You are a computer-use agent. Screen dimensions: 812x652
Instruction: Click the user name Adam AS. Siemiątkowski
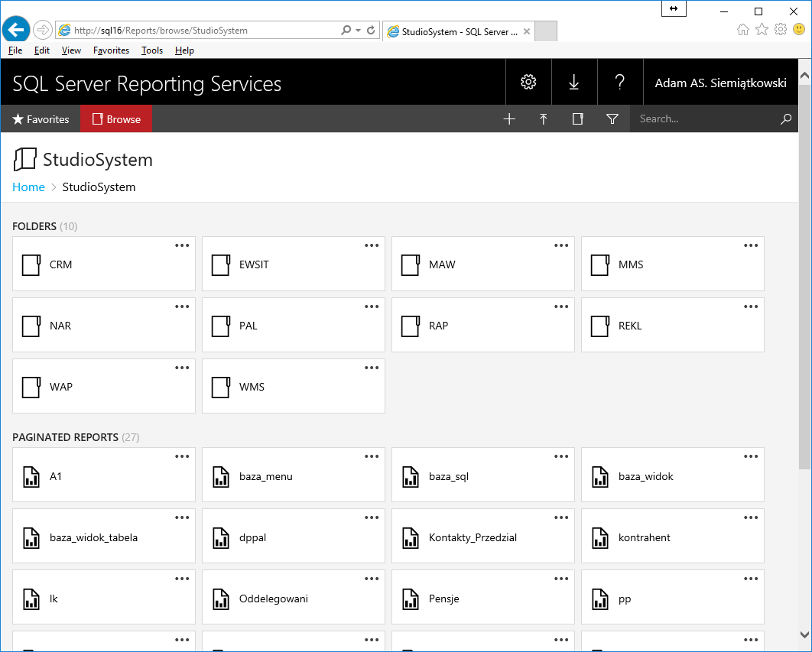tap(720, 83)
